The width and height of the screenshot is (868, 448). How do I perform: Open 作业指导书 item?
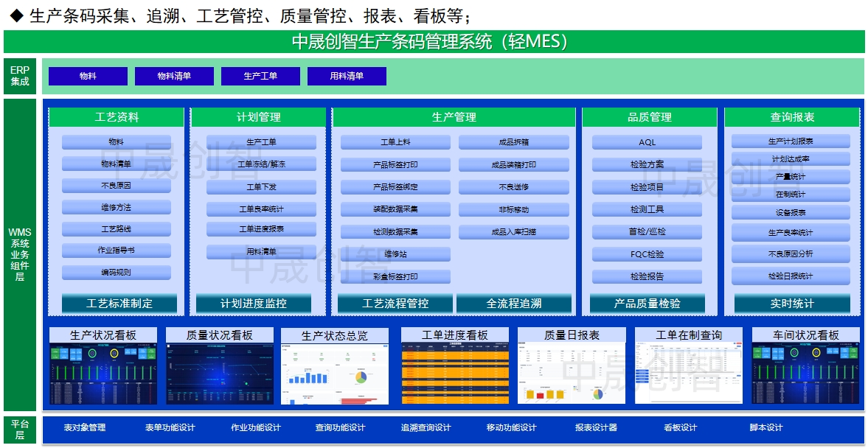(x=117, y=251)
